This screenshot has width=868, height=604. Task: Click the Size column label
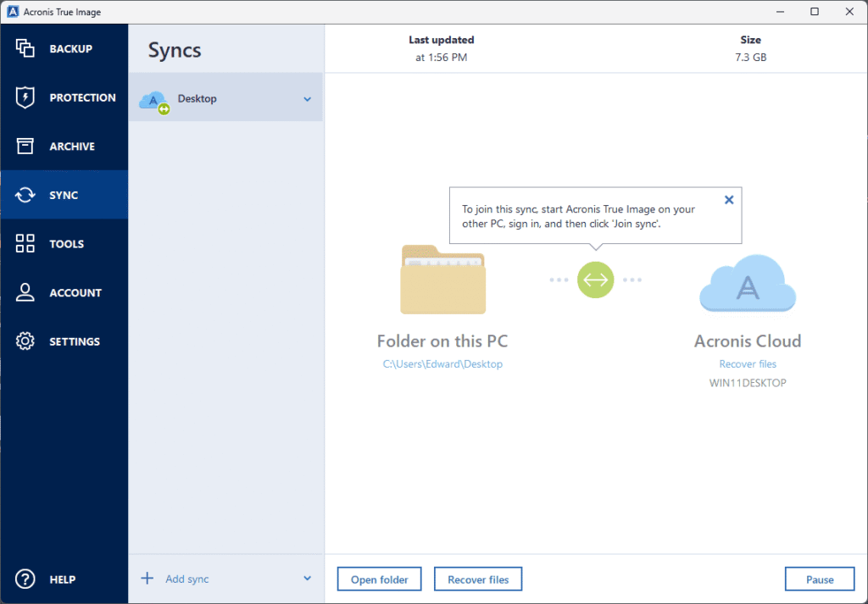[751, 40]
